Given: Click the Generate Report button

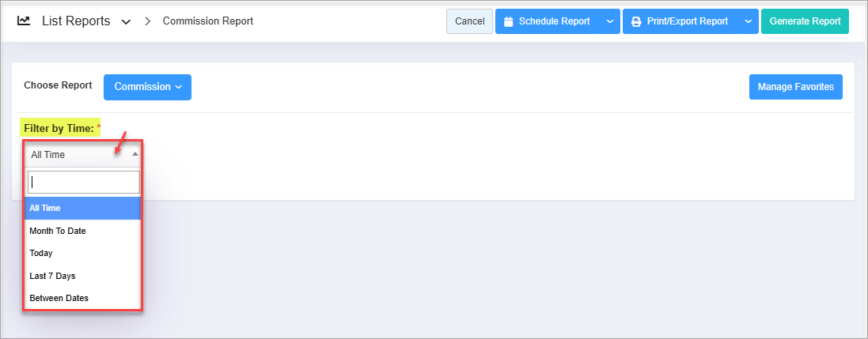Looking at the screenshot, I should pyautogui.click(x=805, y=22).
